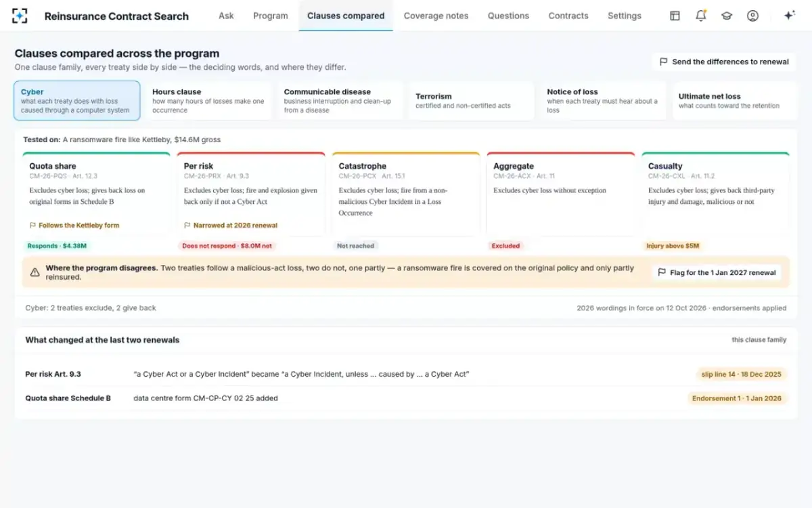
Task: Select the Cyber clause family
Action: pos(77,101)
